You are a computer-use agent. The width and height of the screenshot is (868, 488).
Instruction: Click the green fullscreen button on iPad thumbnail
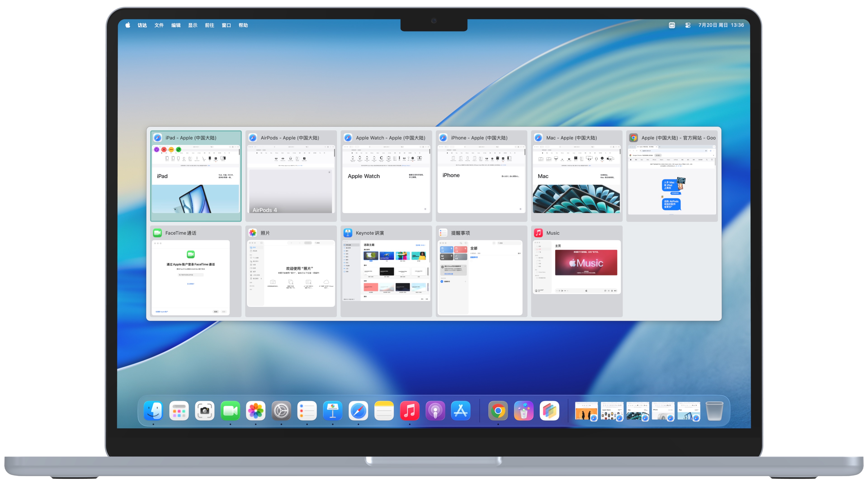tap(179, 150)
